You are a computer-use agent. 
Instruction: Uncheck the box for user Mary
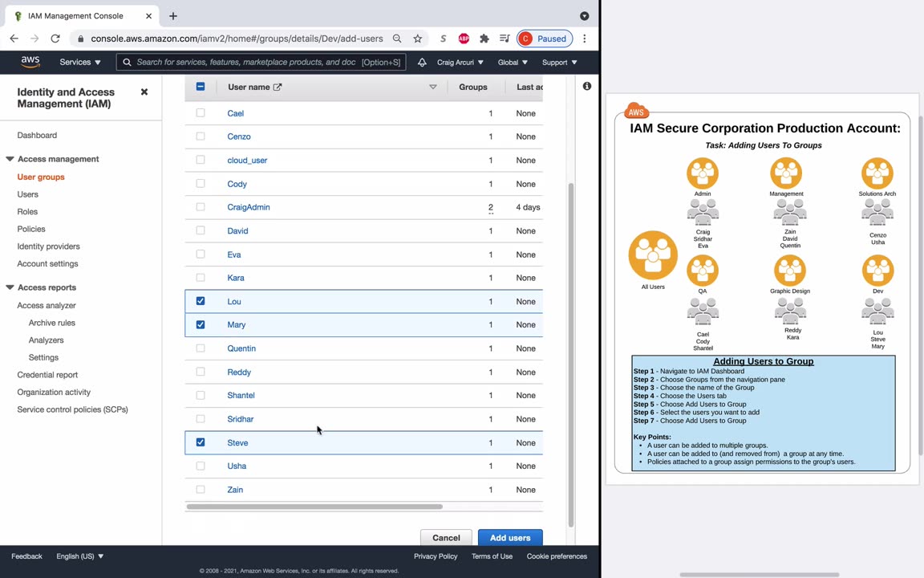201,324
